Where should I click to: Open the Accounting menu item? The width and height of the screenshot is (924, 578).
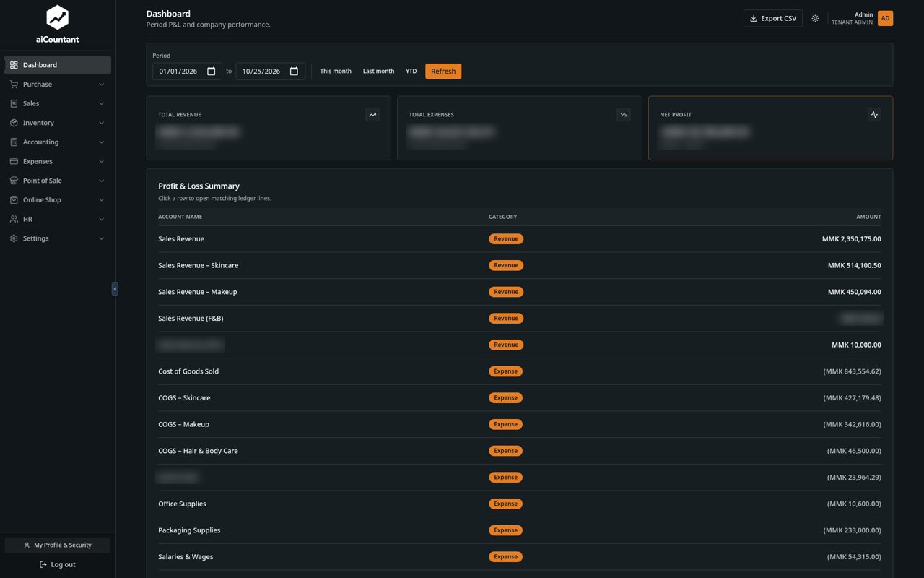pos(58,142)
